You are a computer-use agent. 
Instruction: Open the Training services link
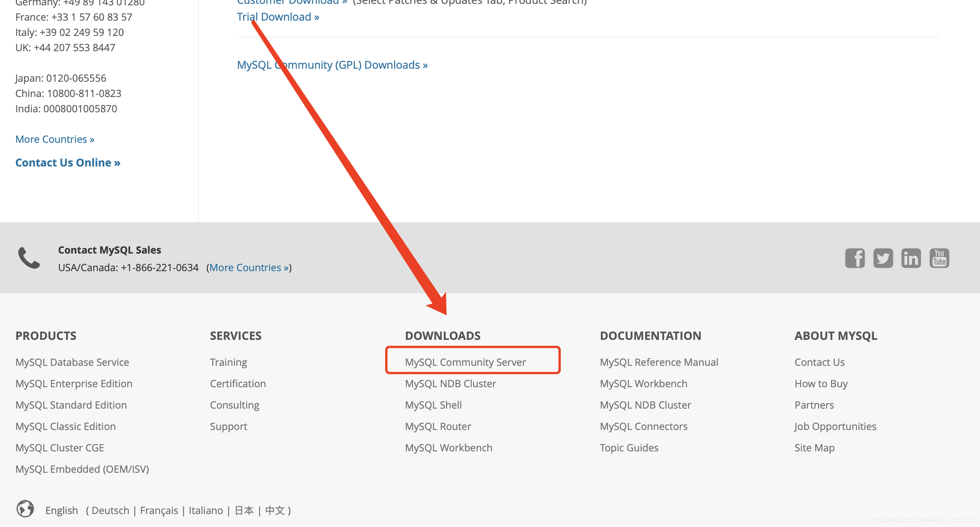click(x=228, y=362)
